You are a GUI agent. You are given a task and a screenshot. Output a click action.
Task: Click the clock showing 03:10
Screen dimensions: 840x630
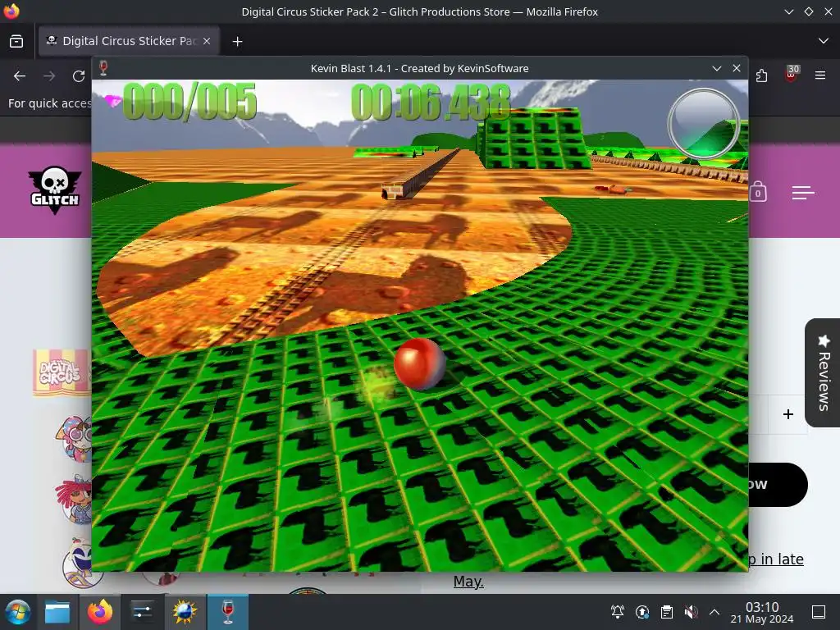762,612
